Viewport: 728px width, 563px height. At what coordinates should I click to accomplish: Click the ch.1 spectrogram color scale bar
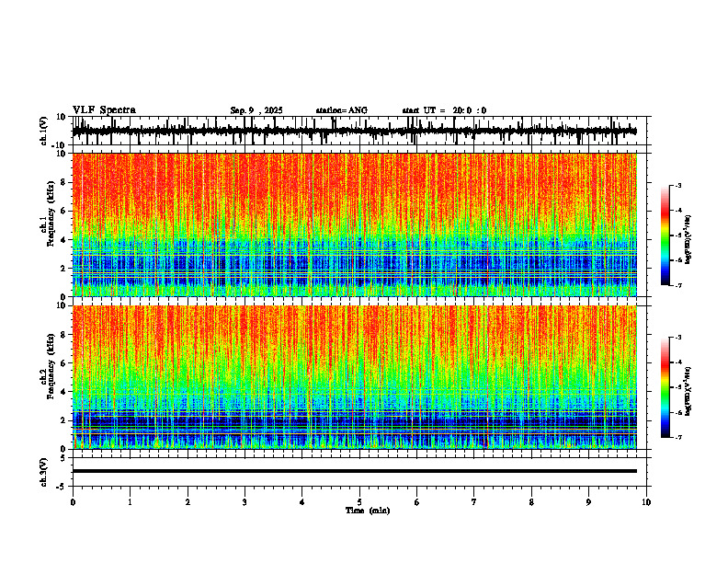coord(665,236)
